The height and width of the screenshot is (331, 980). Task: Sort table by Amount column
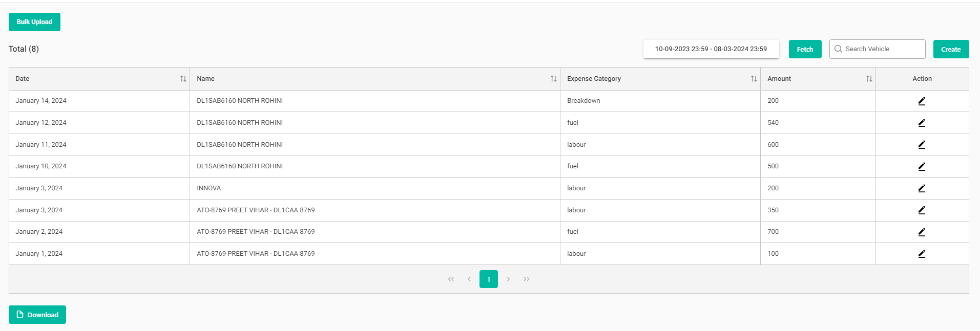[869, 79]
